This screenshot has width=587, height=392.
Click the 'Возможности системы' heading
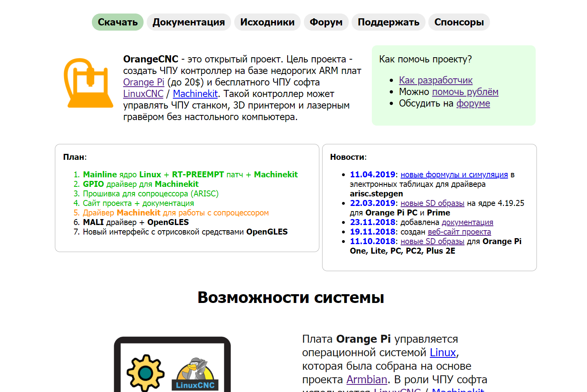(291, 297)
